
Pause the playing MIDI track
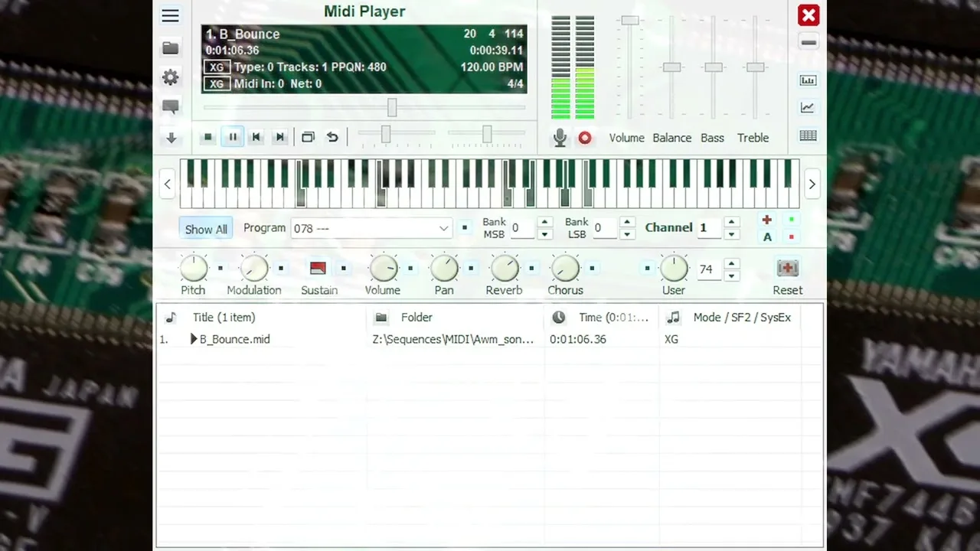233,137
